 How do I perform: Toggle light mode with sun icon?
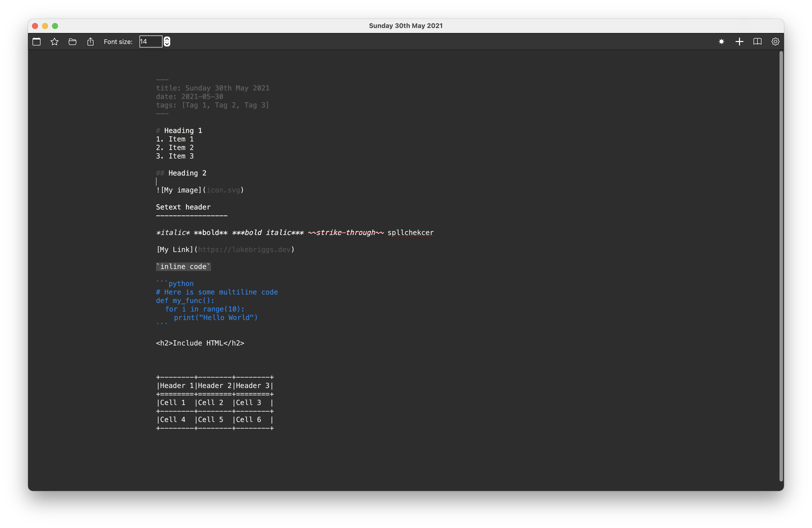pos(721,41)
